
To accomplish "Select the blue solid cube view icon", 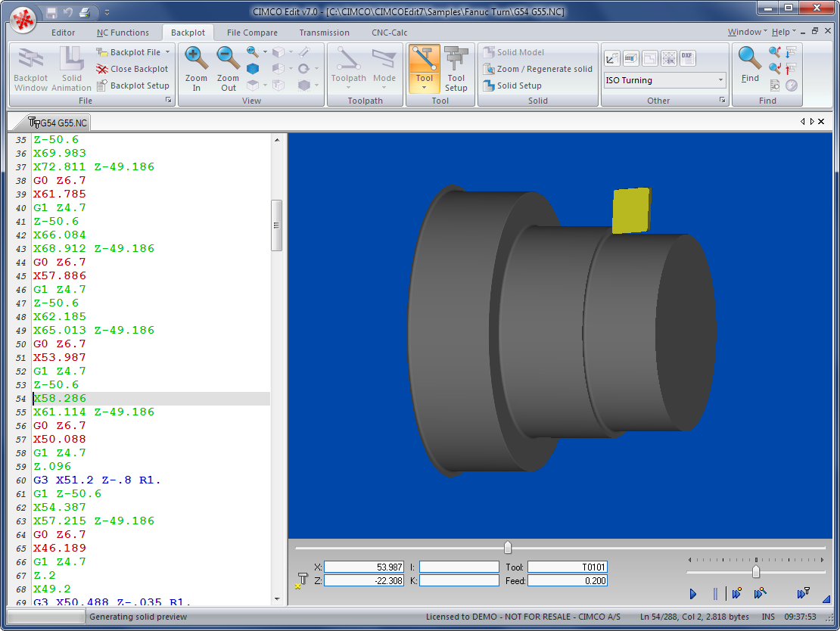I will tap(253, 69).
